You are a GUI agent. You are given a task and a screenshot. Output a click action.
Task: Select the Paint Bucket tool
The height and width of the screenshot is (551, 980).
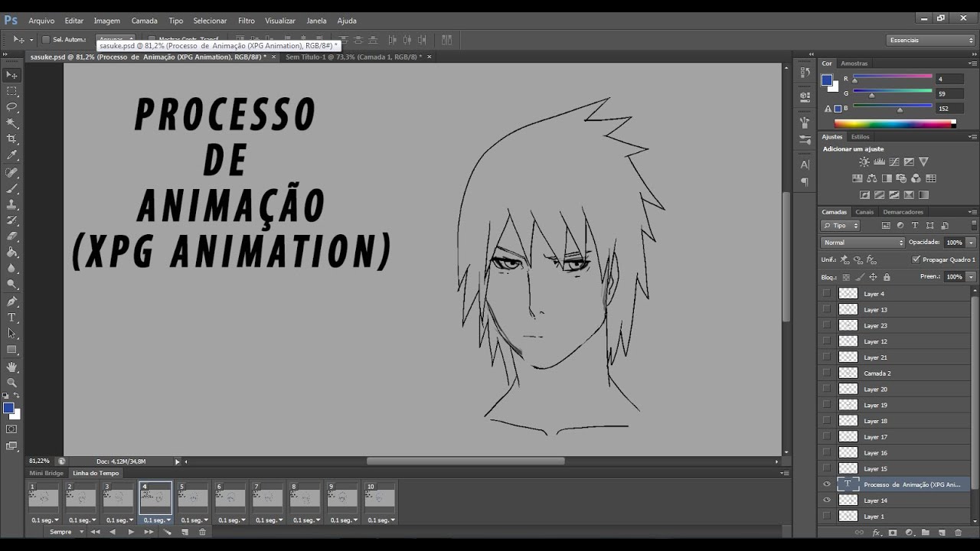11,253
